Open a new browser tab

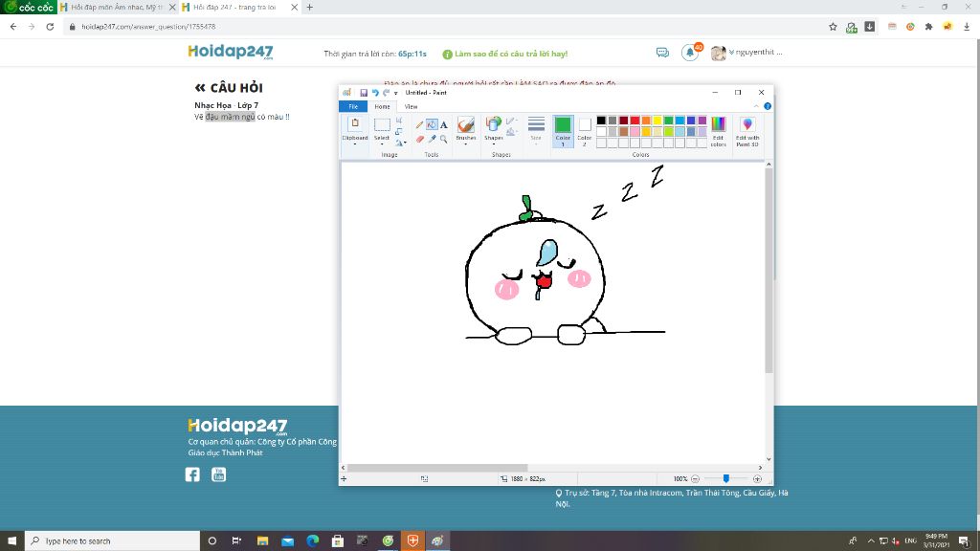309,8
